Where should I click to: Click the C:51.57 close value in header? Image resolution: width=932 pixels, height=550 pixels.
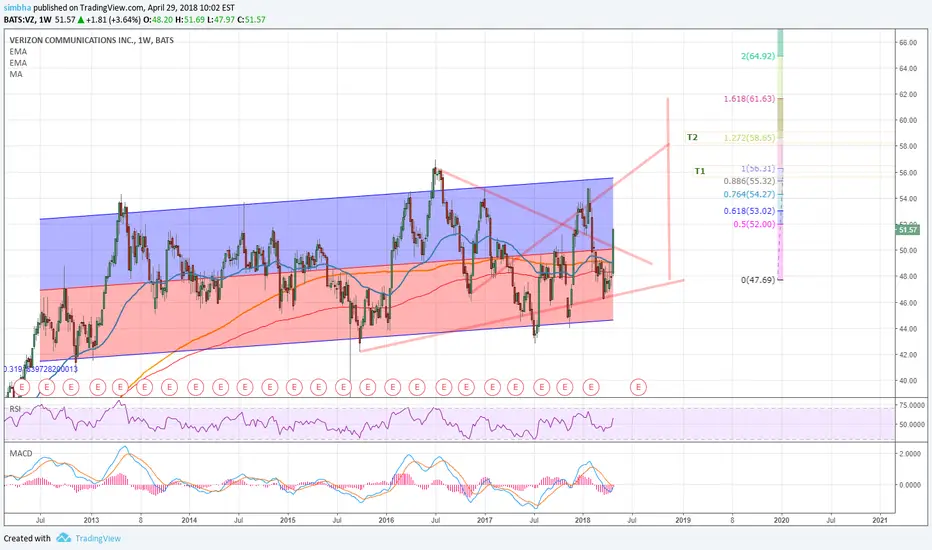click(x=251, y=20)
